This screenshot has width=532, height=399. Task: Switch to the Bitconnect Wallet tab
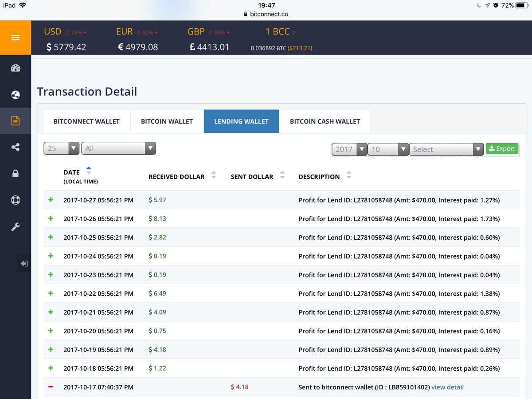click(x=86, y=121)
